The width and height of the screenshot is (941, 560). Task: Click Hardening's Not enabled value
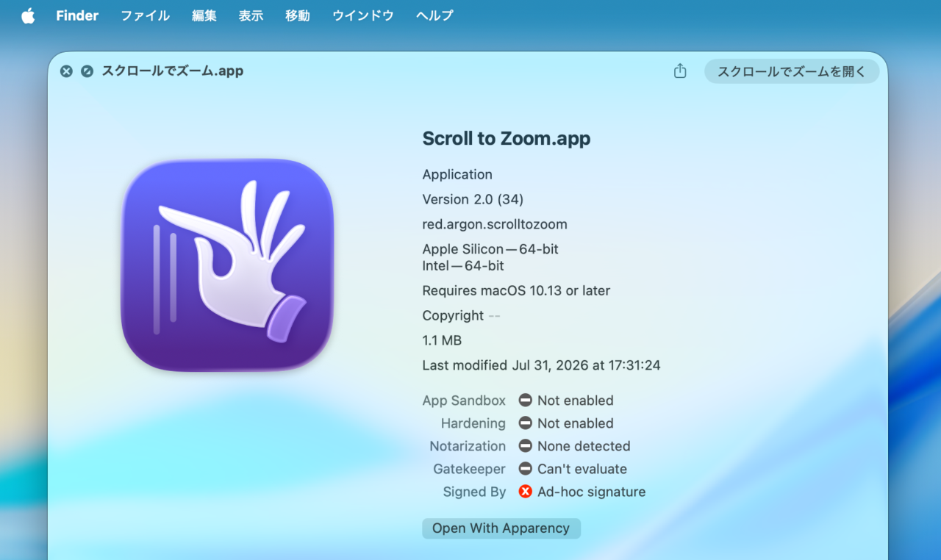(x=576, y=423)
